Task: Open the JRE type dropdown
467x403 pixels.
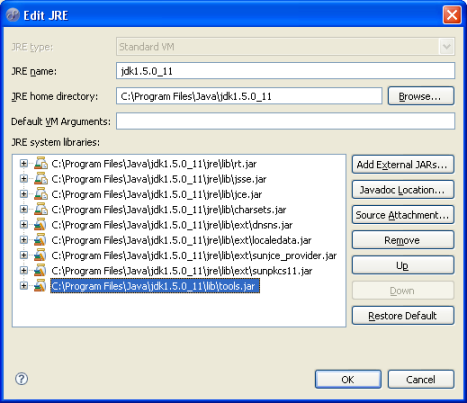Action: tap(447, 47)
